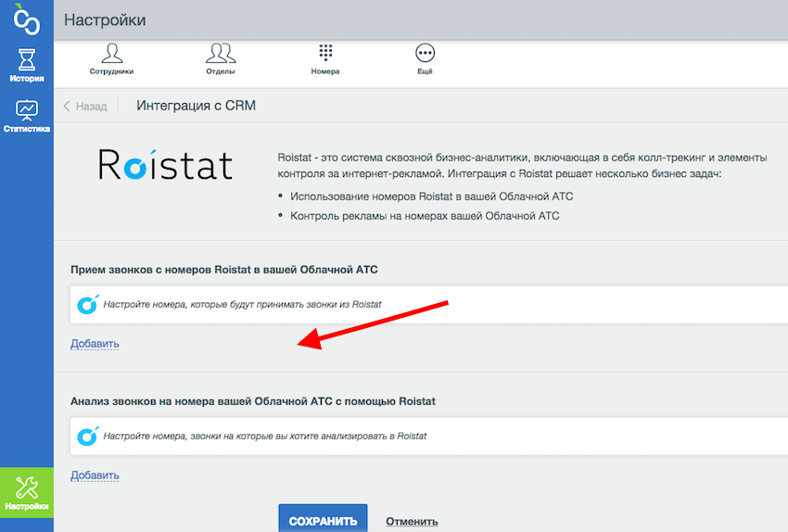The image size is (788, 532).
Task: Click heading 'Анализ звонков на номера вашей Облачной АТС'
Action: 253,401
